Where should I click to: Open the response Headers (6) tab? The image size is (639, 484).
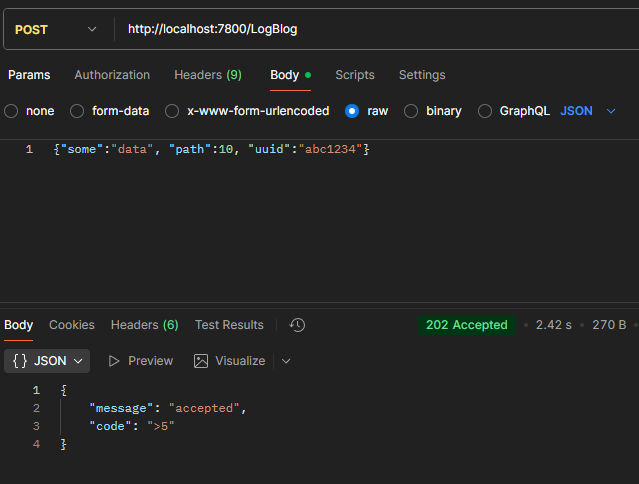point(145,325)
